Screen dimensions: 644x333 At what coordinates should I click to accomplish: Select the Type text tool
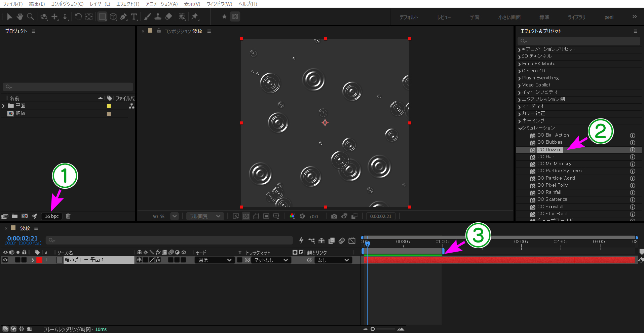pos(134,16)
